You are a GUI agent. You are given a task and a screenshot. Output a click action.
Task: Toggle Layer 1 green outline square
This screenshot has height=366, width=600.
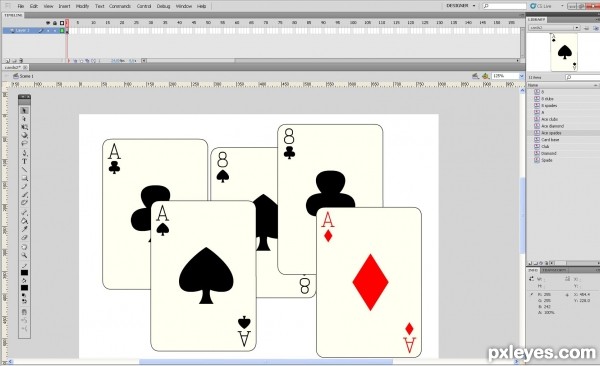[62, 30]
